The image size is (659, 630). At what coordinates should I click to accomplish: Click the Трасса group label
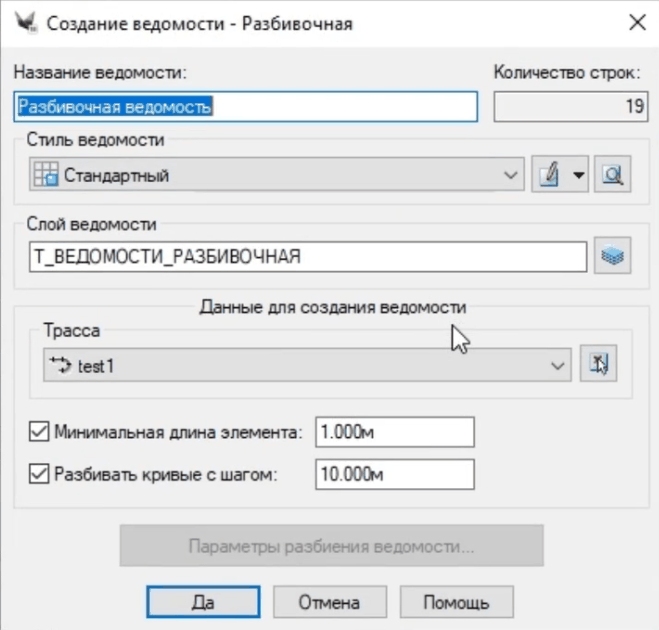[72, 330]
